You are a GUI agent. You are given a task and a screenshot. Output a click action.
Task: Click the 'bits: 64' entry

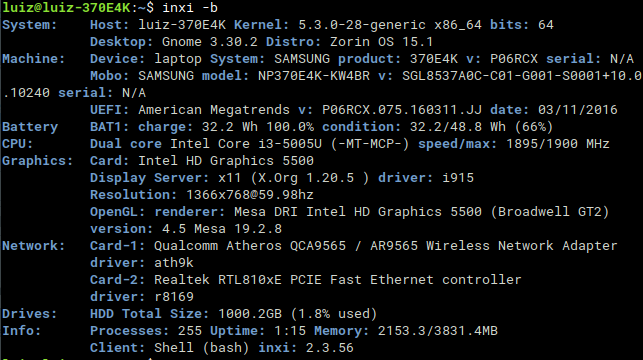[x=522, y=25]
